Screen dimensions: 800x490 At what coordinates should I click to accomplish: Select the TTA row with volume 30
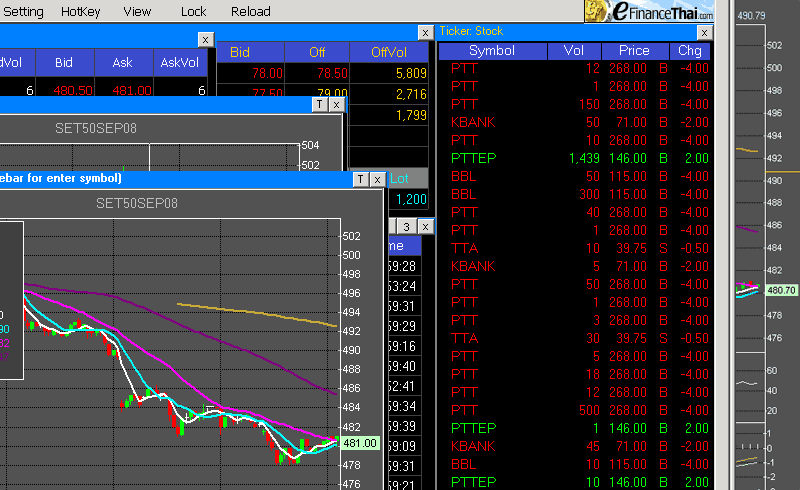(x=574, y=338)
